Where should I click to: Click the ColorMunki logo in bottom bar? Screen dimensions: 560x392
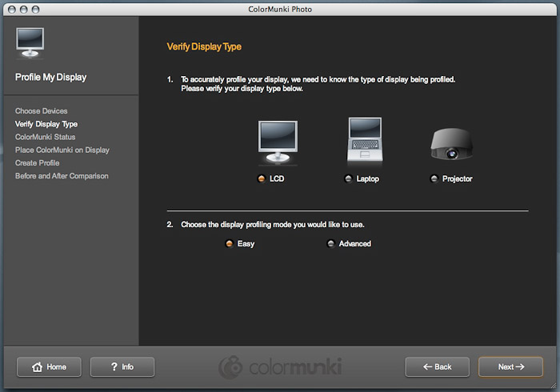pos(280,367)
